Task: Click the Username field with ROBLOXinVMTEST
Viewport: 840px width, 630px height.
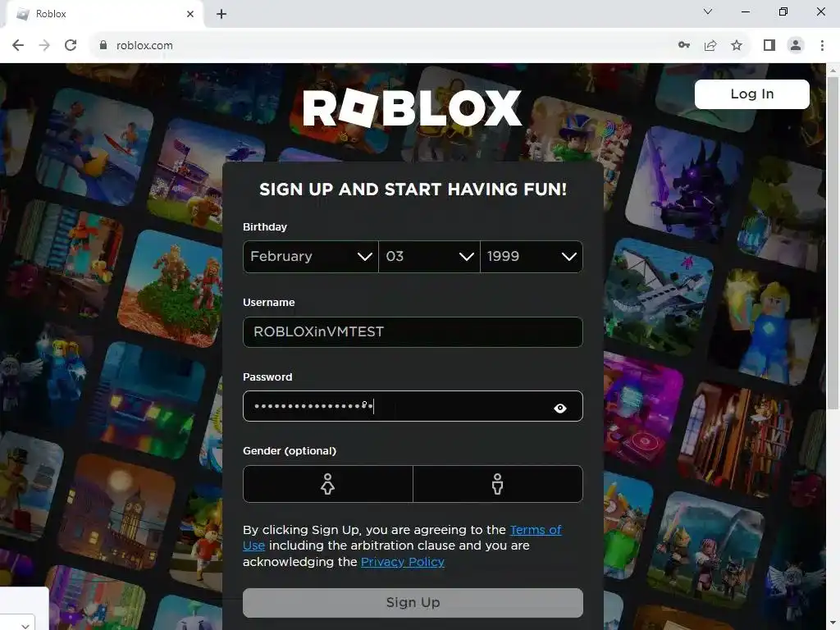Action: 413,332
